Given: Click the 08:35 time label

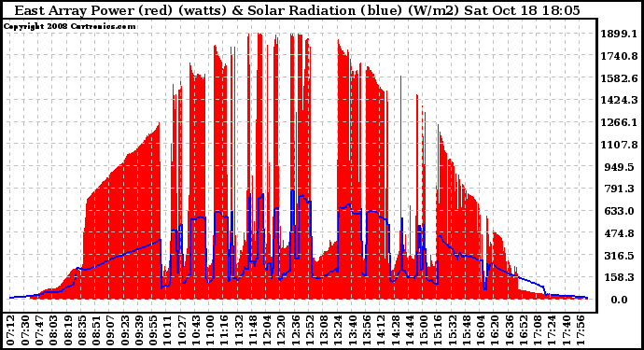Looking at the screenshot, I should [x=82, y=329].
